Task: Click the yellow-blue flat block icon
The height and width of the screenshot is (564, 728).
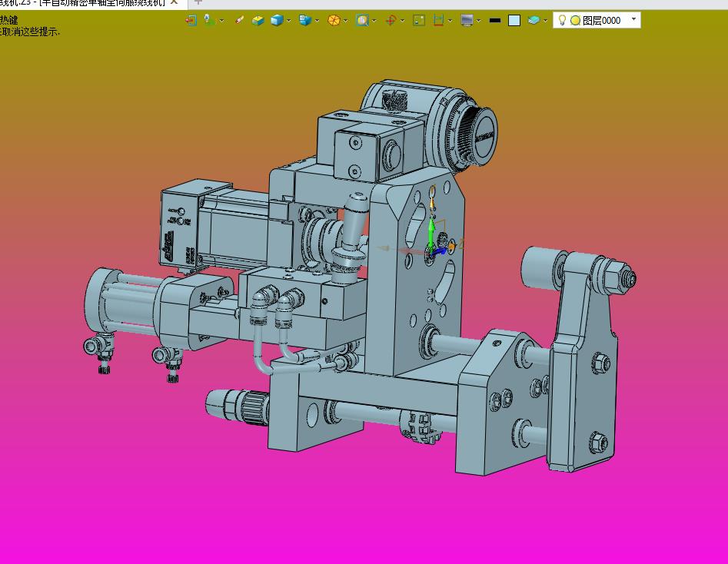Action: point(258,21)
